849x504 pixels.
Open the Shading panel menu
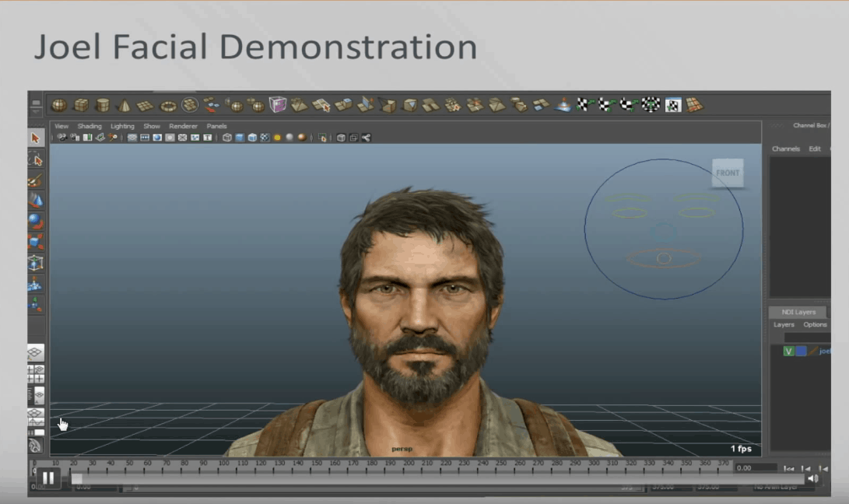tap(89, 126)
